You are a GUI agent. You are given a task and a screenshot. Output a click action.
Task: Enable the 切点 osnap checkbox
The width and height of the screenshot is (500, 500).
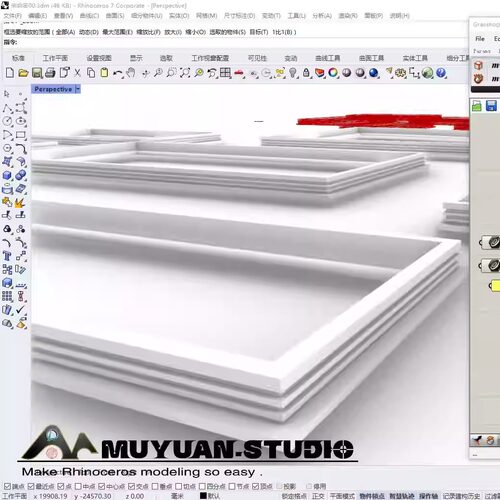[179, 486]
